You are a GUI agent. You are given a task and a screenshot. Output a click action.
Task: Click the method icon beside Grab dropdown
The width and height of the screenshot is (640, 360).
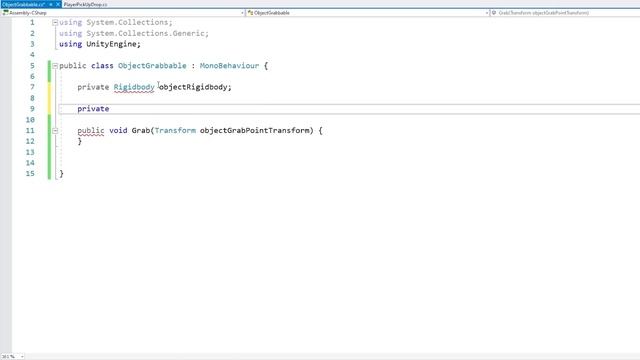[494, 13]
